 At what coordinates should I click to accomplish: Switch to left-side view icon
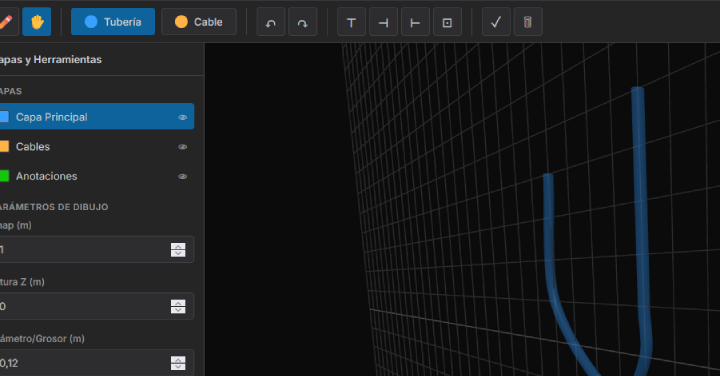416,22
